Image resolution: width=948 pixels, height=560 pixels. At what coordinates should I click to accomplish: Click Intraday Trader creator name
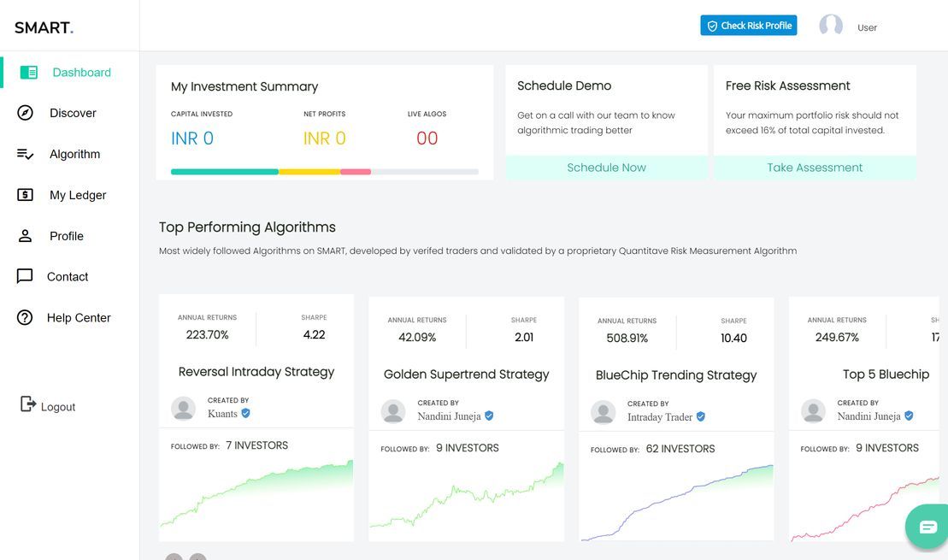[x=660, y=417]
